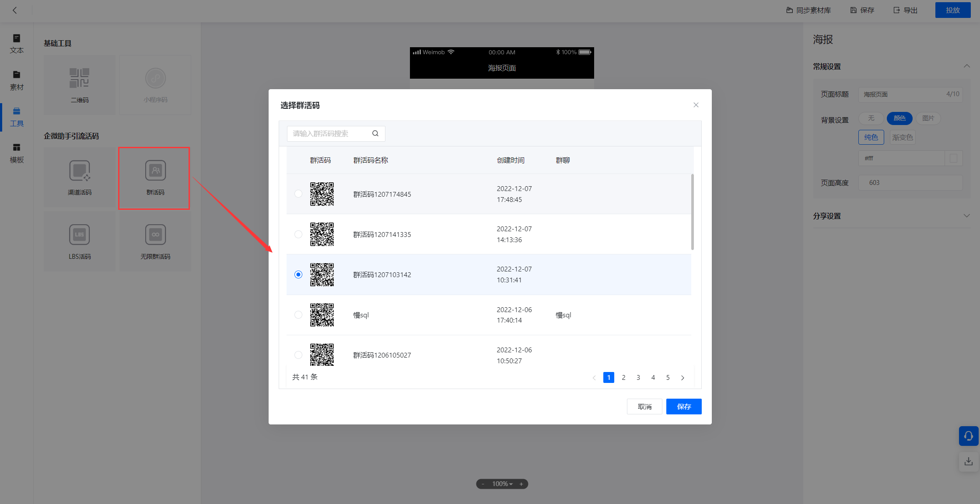The width and height of the screenshot is (980, 504).
Task: Focus the 请输入群活码搜索 search field
Action: [x=336, y=133]
